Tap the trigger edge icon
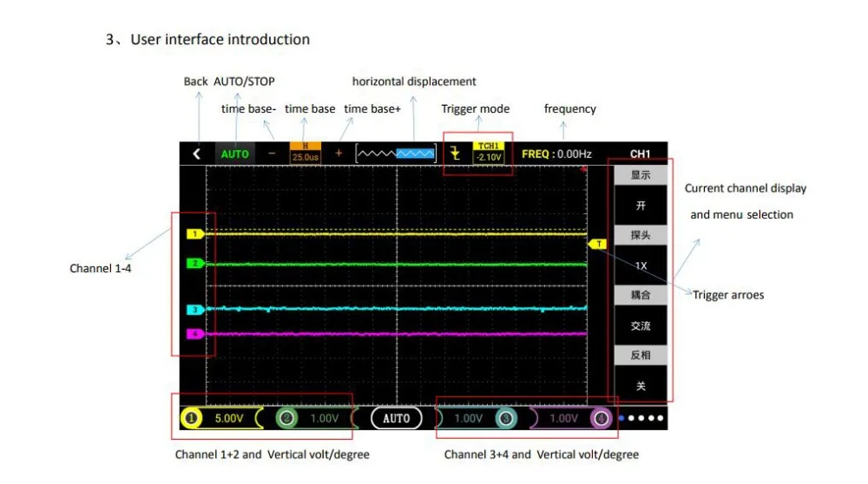Viewport: 868px width, 484px height. pos(455,154)
